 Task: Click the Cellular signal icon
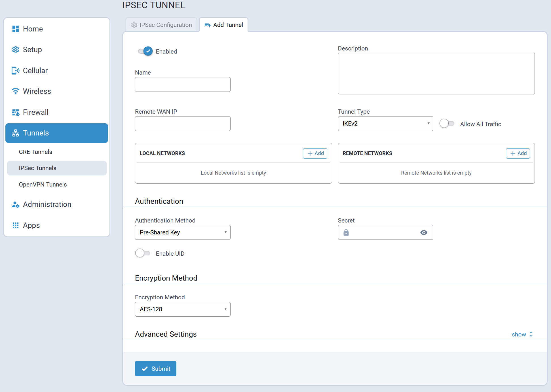[16, 71]
